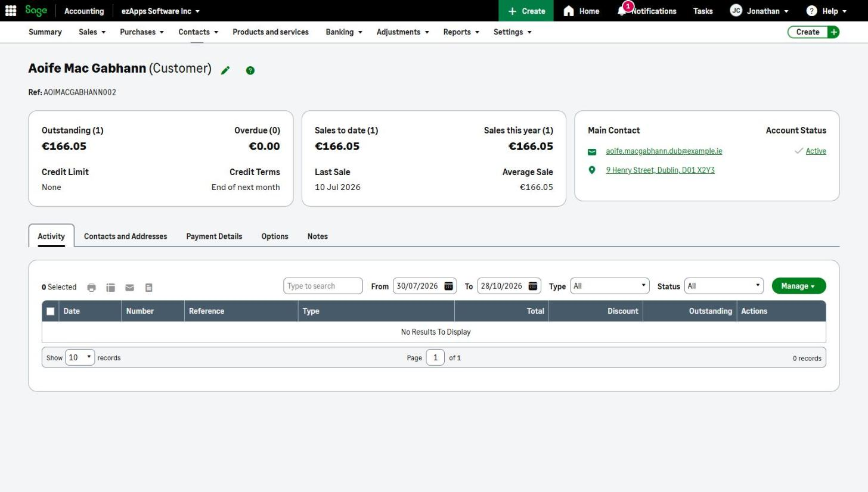Expand the ezApps Software Inc company switcher
868x492 pixels.
click(x=160, y=11)
